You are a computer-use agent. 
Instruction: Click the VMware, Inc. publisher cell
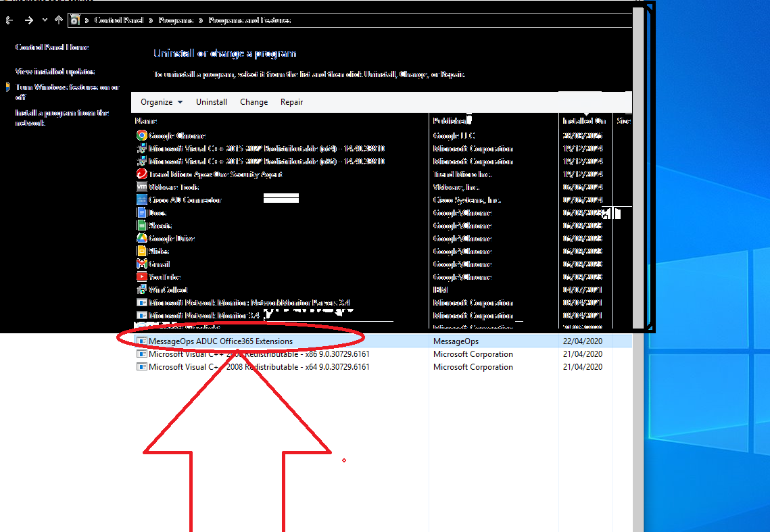(456, 187)
